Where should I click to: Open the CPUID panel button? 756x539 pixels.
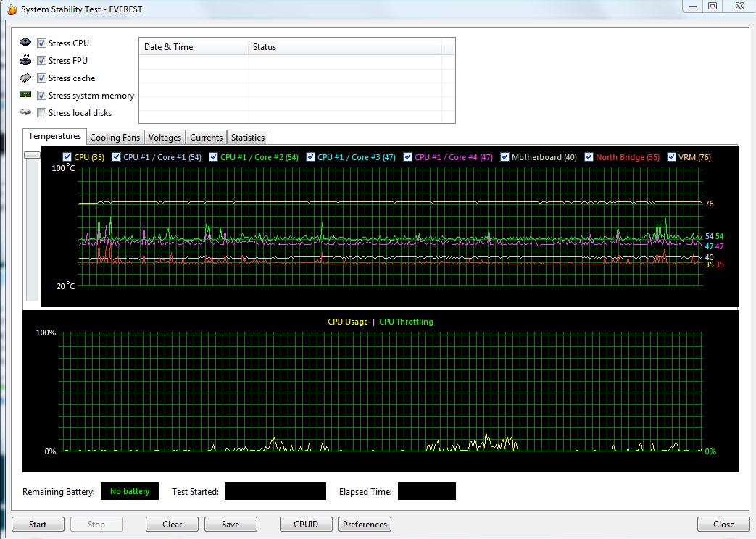306,524
